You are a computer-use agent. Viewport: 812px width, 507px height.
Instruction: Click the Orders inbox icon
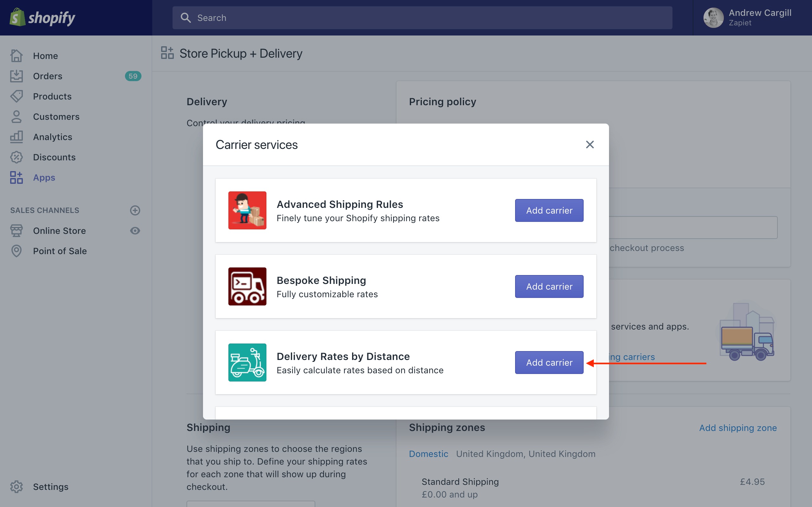pos(16,76)
